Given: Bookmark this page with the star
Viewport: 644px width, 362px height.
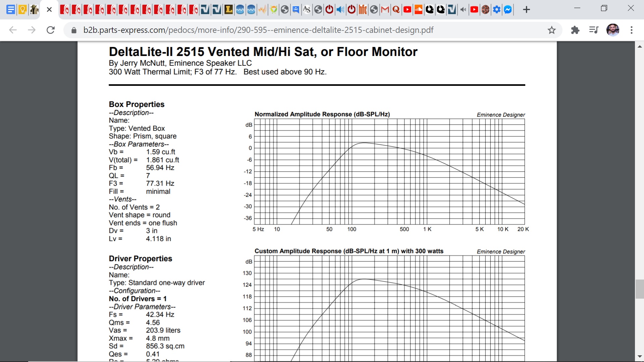Looking at the screenshot, I should (551, 30).
